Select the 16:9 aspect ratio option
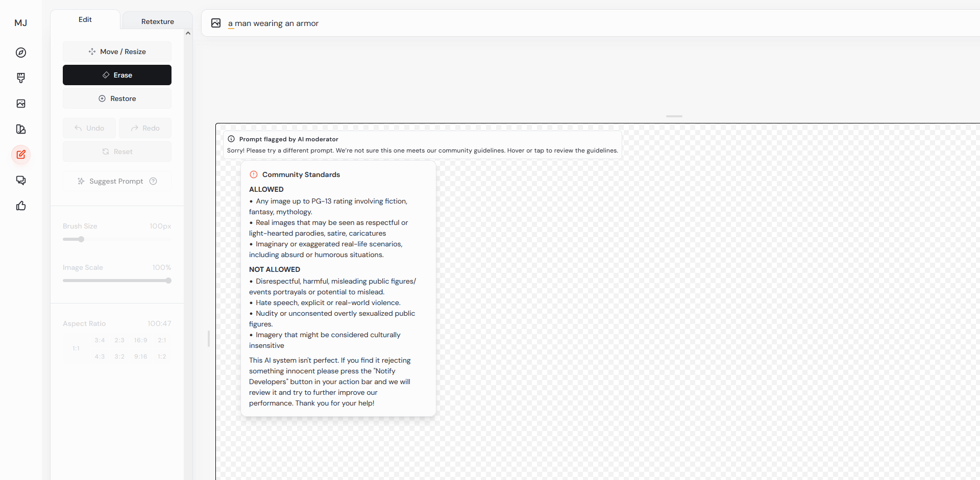This screenshot has width=980, height=480. [x=140, y=340]
